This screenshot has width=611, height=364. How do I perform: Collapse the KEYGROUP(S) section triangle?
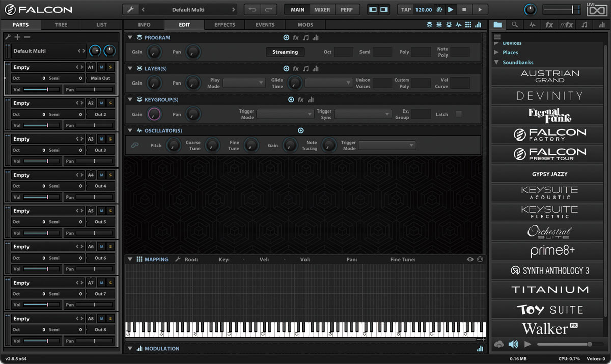click(x=130, y=100)
